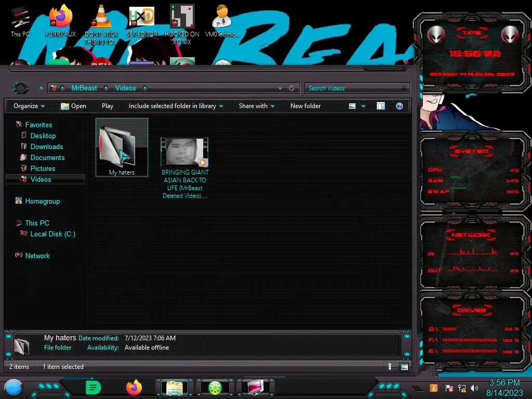Select MrBeast in the address bar

tap(84, 88)
